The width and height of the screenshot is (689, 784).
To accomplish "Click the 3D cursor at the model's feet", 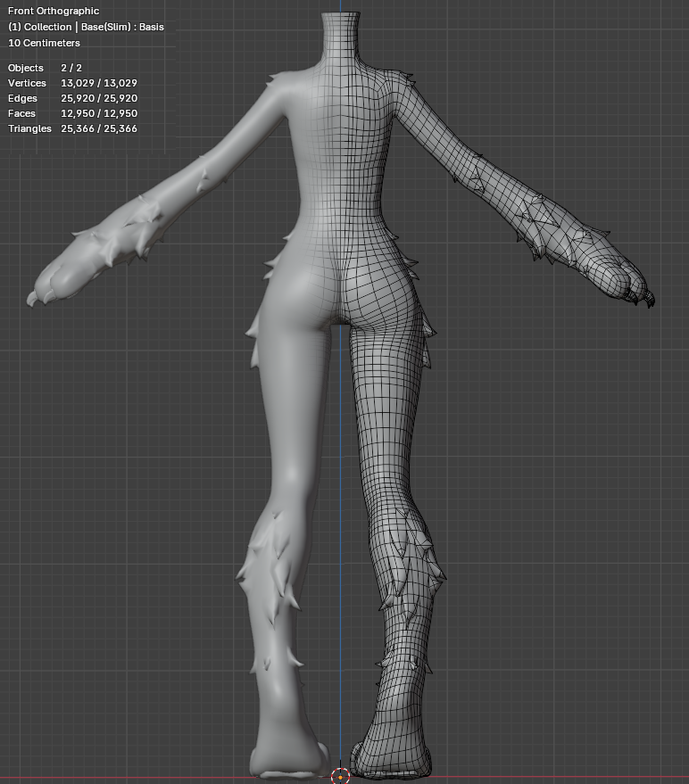I will pos(340,777).
